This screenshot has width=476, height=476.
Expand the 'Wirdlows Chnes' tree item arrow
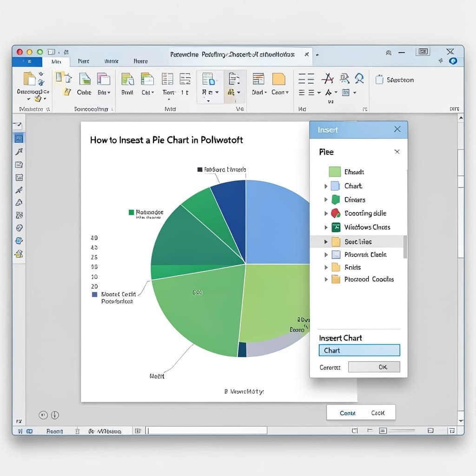326,227
